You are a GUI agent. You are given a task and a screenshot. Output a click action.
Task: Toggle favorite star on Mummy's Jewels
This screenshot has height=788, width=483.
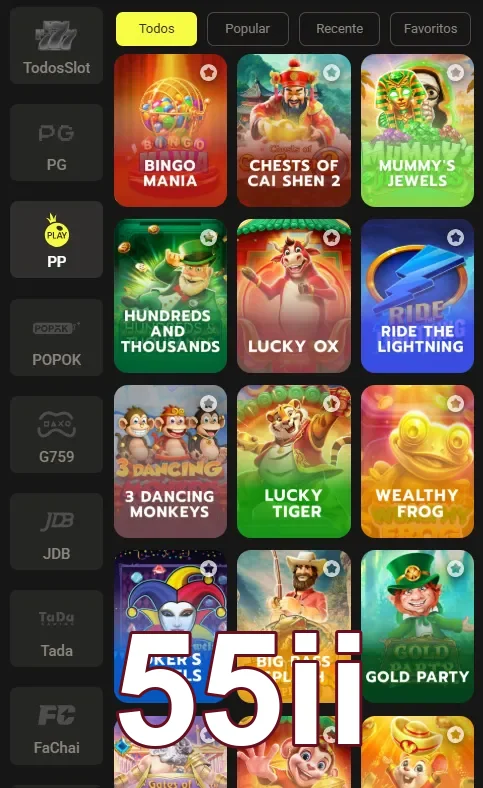click(455, 73)
